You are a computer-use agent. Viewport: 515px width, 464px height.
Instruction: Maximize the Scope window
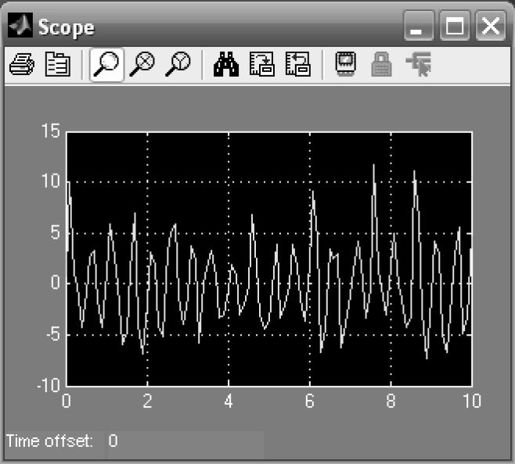[x=455, y=25]
